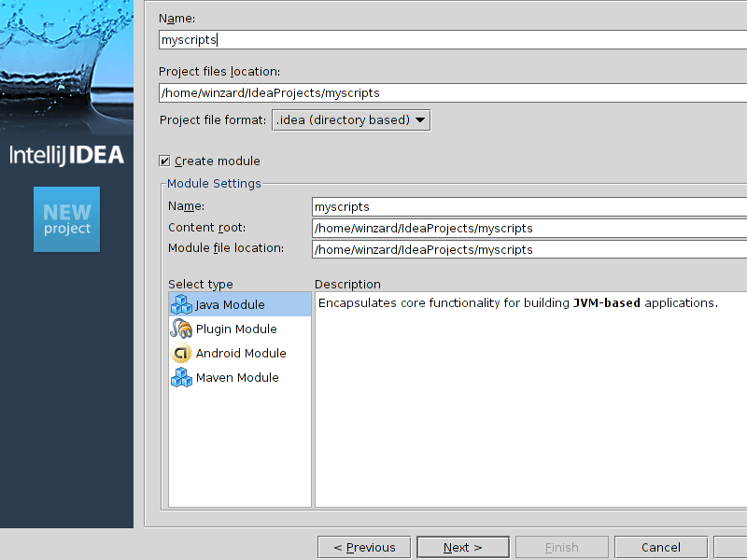This screenshot has width=747, height=560.
Task: Click the IntelliJ IDEA logo
Action: click(66, 155)
